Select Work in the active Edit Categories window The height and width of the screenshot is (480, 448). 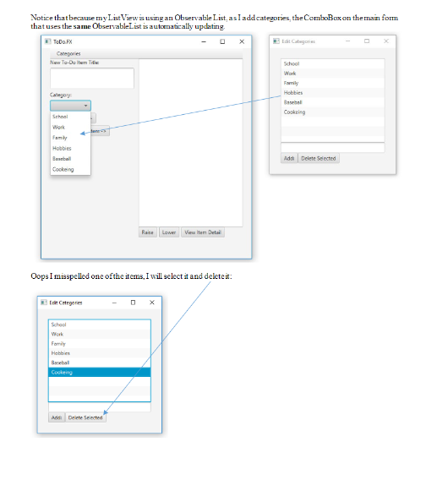(100, 335)
